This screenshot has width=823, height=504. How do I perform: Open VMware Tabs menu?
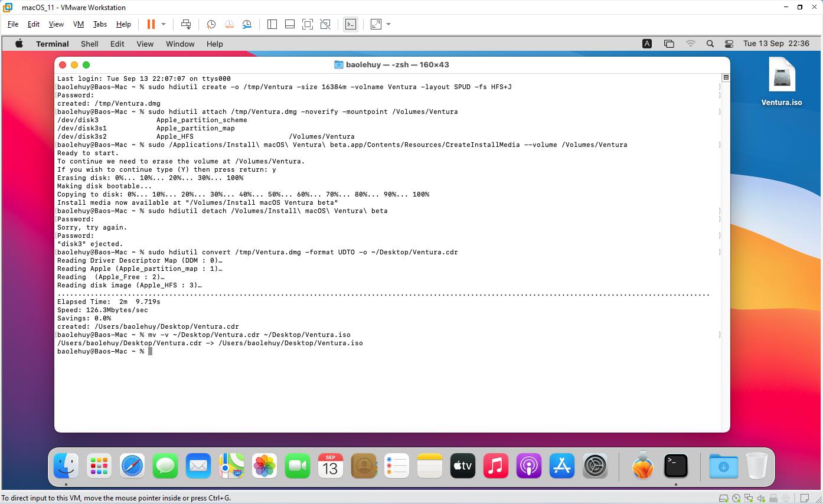pos(100,24)
